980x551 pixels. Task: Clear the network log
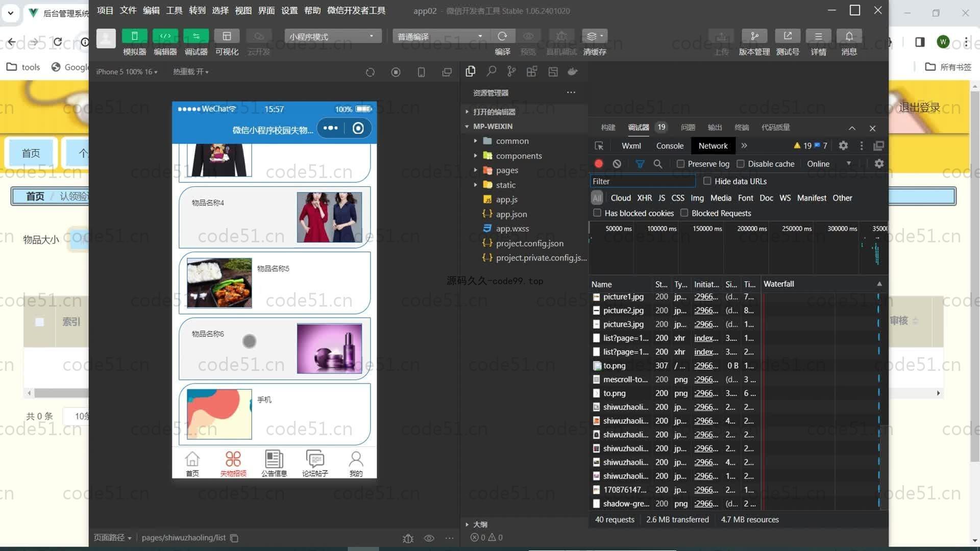(617, 164)
